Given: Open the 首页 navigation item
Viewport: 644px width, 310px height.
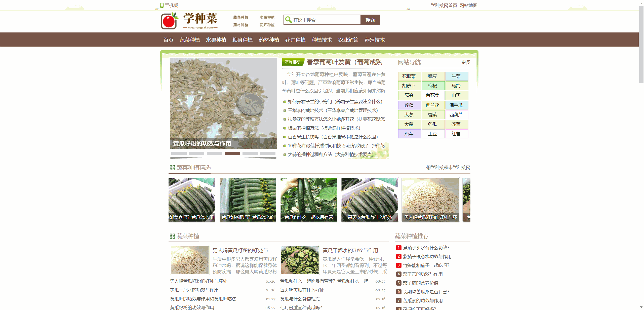Looking at the screenshot, I should [168, 40].
